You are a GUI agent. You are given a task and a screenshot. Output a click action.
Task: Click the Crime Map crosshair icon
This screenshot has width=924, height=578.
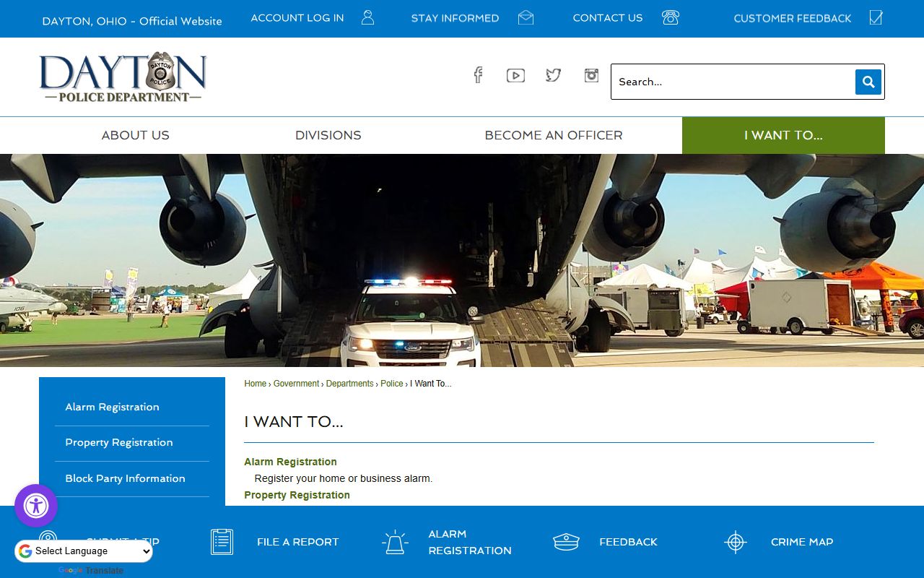(x=735, y=542)
